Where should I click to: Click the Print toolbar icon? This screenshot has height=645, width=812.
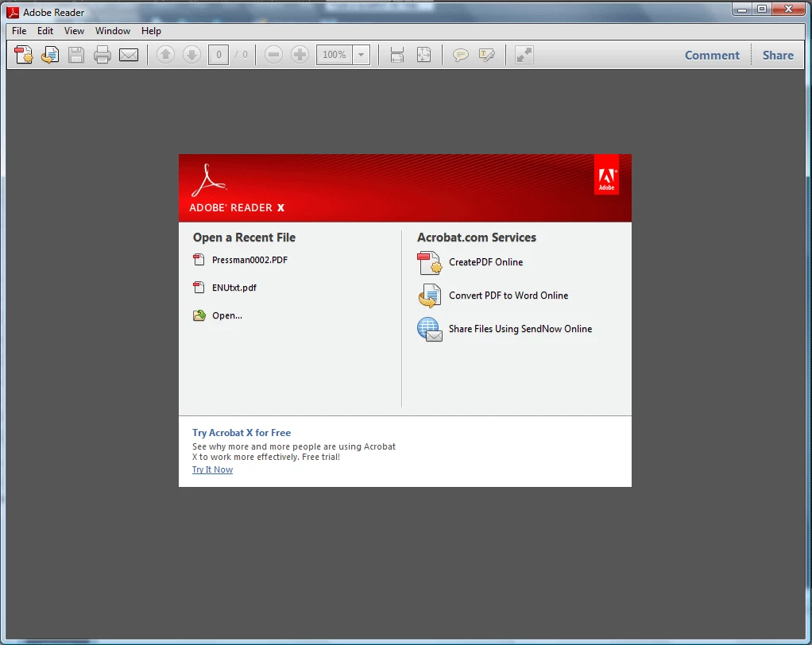point(102,55)
